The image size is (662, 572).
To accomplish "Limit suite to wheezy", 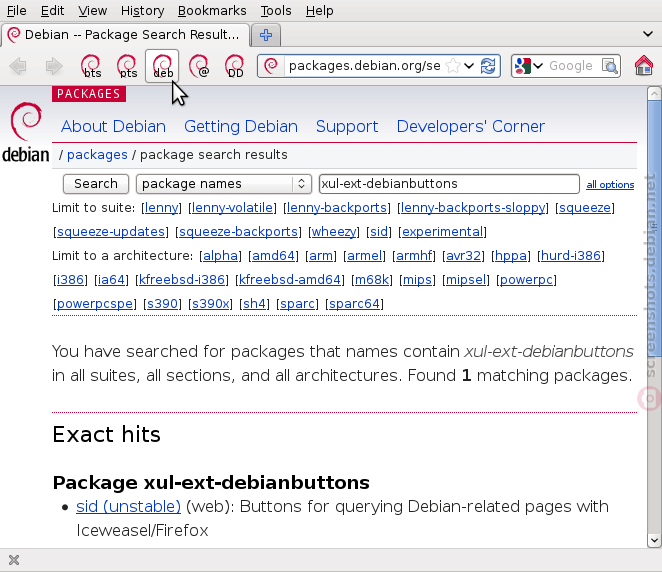I will (334, 232).
